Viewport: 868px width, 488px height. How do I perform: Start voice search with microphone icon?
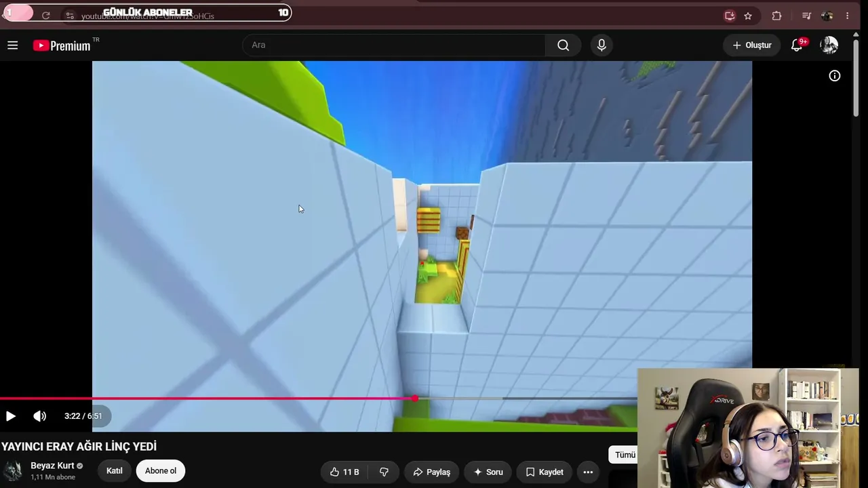601,45
